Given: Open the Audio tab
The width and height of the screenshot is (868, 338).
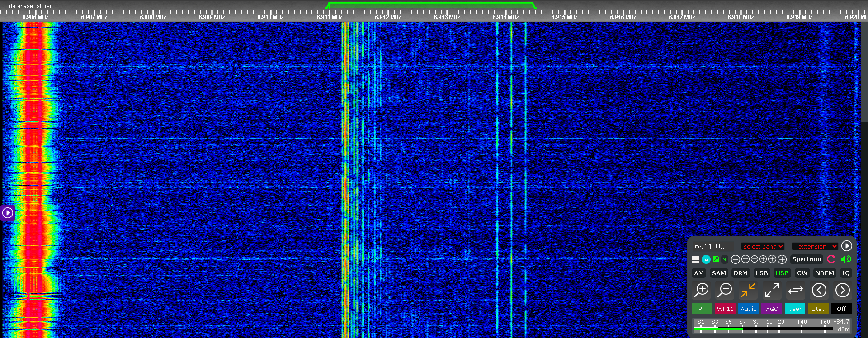Looking at the screenshot, I should tap(748, 309).
